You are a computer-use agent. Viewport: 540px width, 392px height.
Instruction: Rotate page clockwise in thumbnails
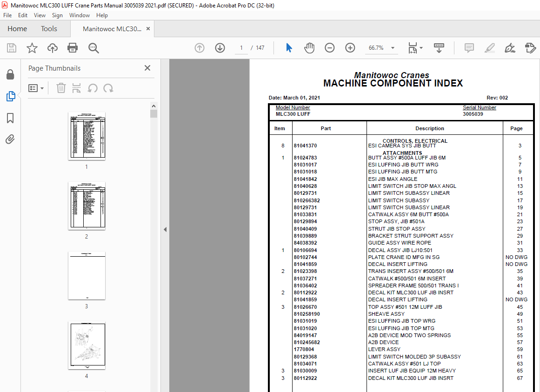click(x=108, y=88)
